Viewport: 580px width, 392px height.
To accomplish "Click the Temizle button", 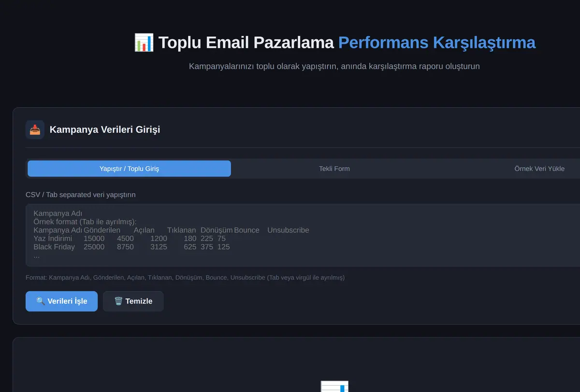I will tap(133, 301).
